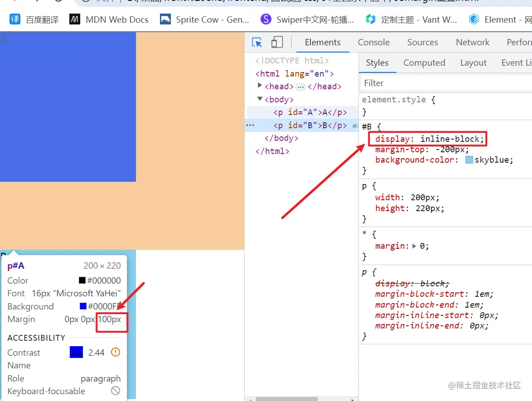
Task: Click the royal blue box A in page
Action: click(x=68, y=107)
